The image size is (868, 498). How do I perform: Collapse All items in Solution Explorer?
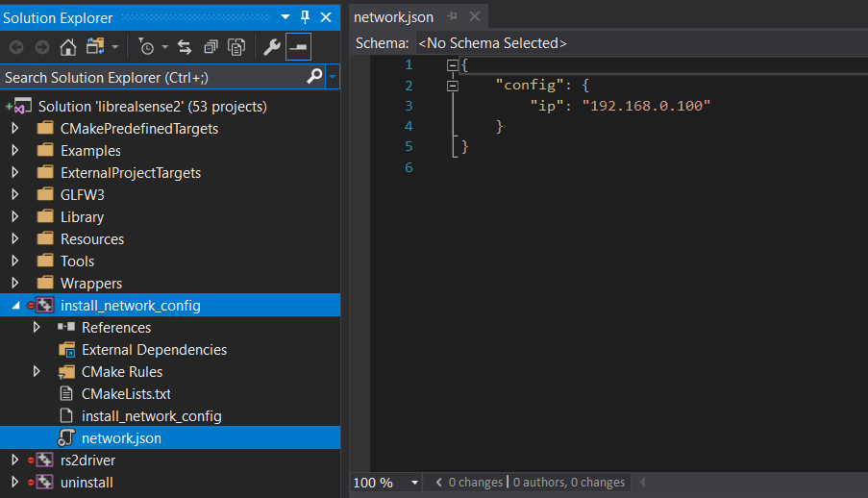(211, 48)
